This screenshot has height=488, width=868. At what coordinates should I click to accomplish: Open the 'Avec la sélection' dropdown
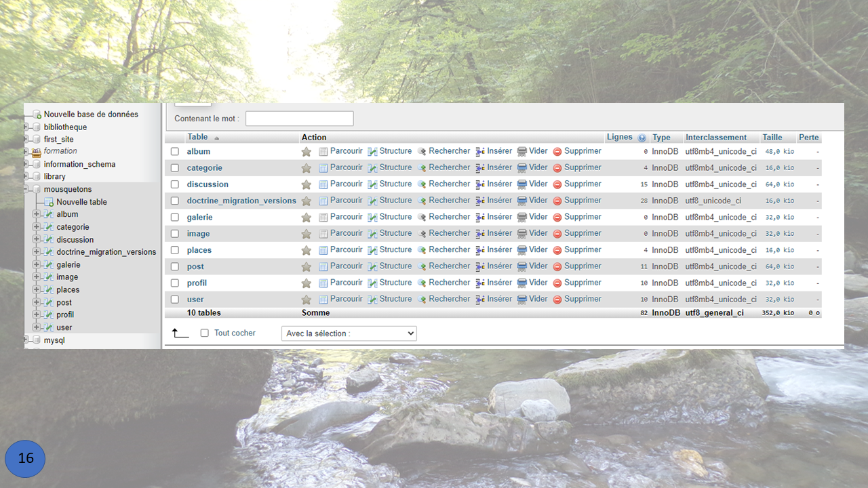point(349,333)
